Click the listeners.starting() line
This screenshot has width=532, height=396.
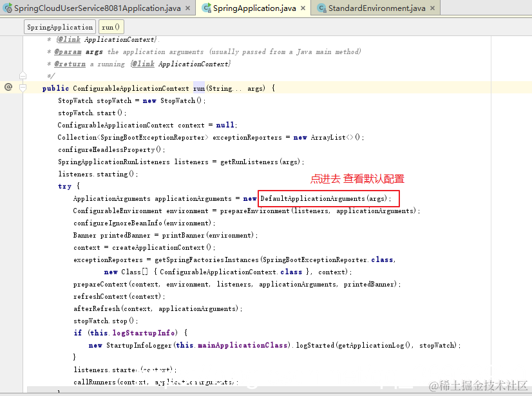(x=98, y=174)
